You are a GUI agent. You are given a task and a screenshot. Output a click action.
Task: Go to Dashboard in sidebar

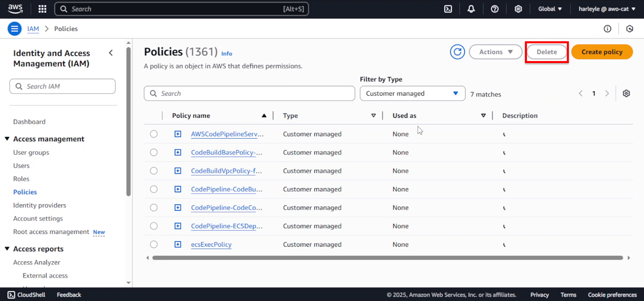29,122
